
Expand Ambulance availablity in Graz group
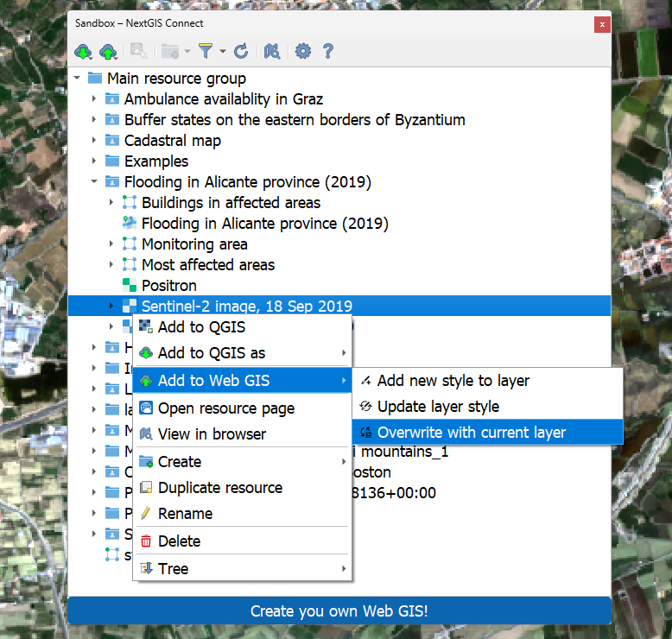pos(94,98)
